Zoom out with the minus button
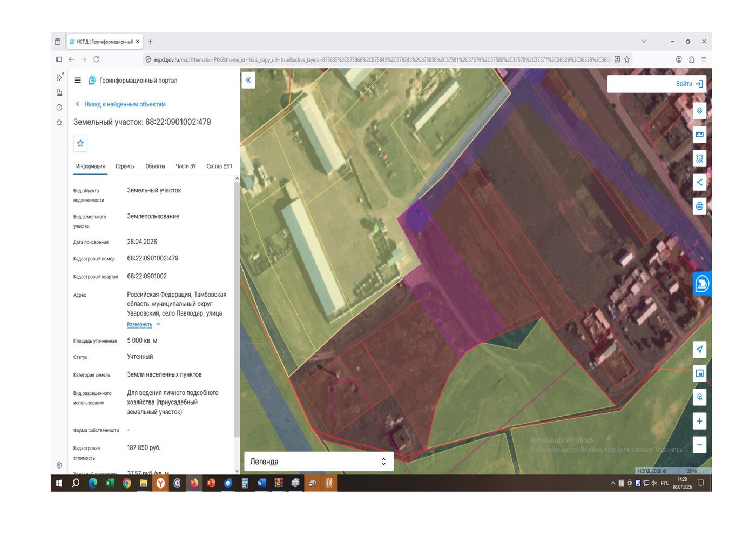 click(699, 445)
